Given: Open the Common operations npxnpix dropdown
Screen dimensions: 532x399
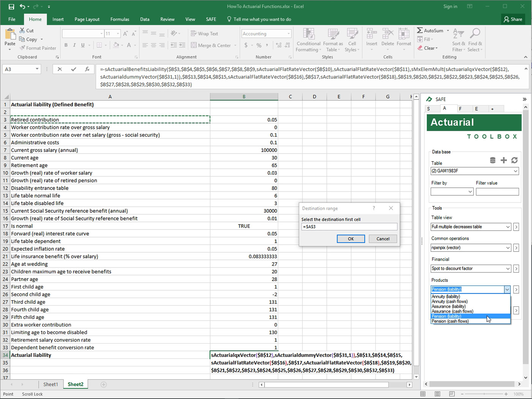Looking at the screenshot, I should point(508,248).
